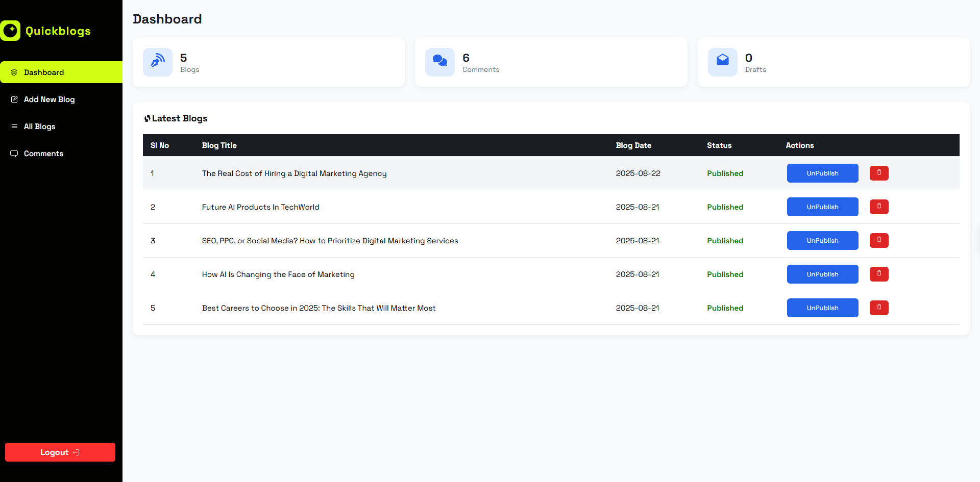Delete the Digital Marketing Agency blog

(878, 173)
